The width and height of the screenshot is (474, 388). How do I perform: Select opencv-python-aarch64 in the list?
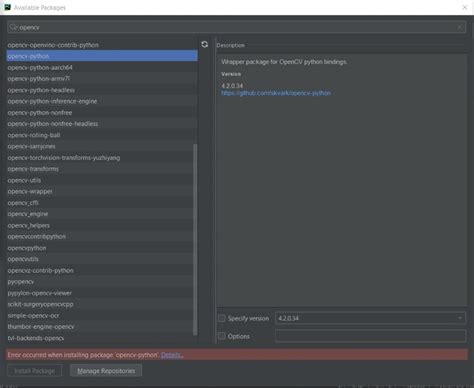pyautogui.click(x=102, y=67)
